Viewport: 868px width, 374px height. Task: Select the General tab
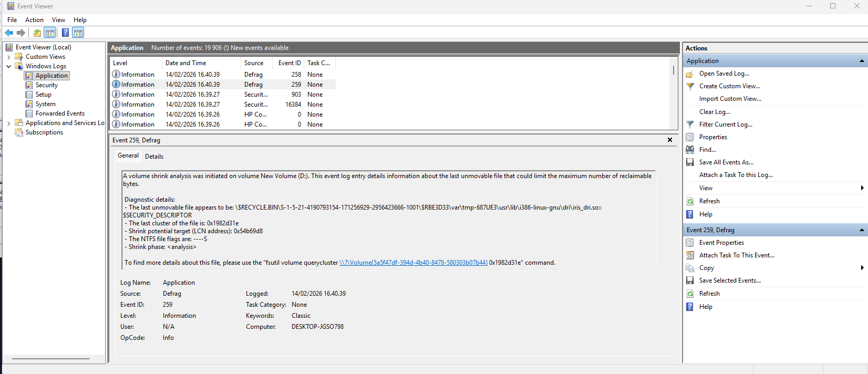[128, 155]
